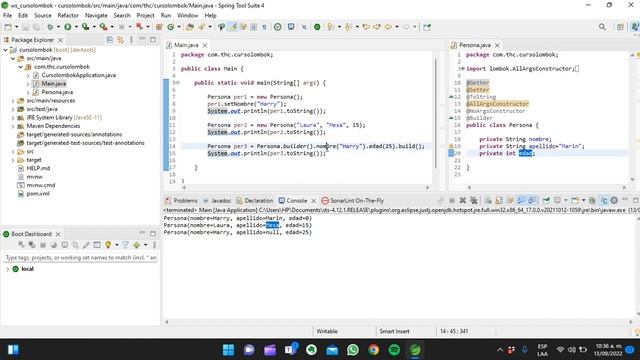Click the green Run button in toolbar
Image resolution: width=640 pixels, height=360 pixels.
(68, 27)
